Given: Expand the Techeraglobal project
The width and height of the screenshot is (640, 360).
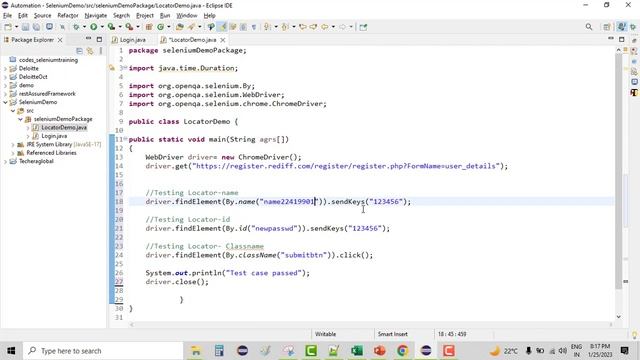Looking at the screenshot, I should click(5, 161).
